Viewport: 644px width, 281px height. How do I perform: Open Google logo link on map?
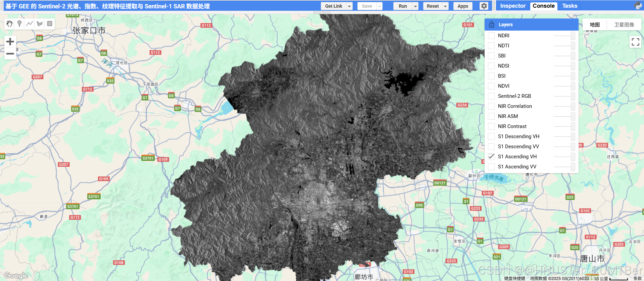pyautogui.click(x=16, y=276)
